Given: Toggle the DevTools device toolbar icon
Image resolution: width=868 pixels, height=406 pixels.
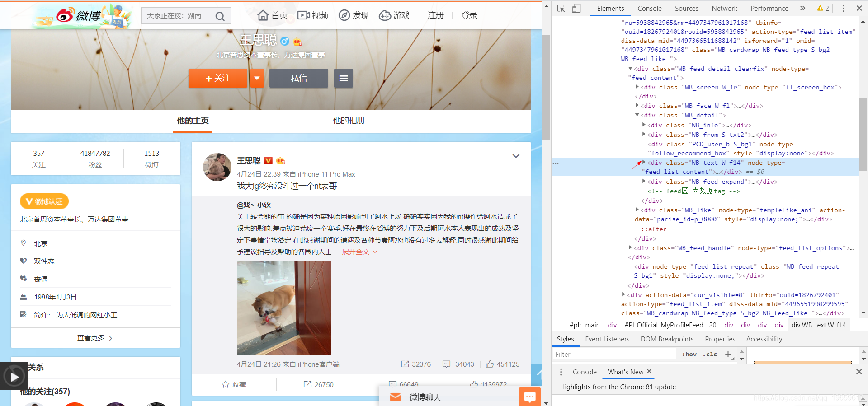Looking at the screenshot, I should coord(576,8).
